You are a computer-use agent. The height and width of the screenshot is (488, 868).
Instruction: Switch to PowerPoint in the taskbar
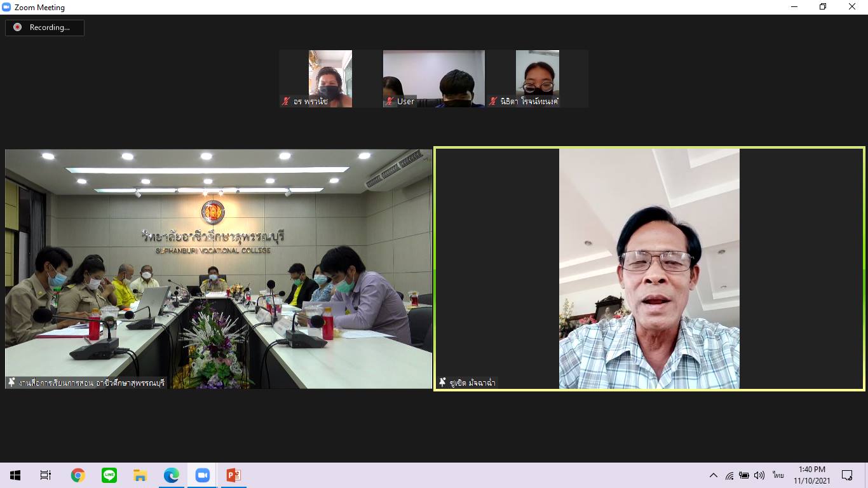pos(234,475)
